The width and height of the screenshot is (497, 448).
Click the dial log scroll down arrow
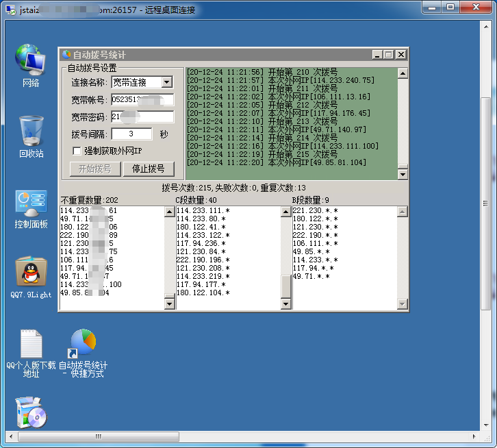pos(403,174)
